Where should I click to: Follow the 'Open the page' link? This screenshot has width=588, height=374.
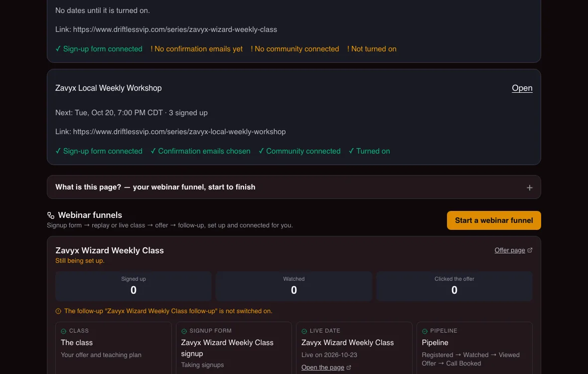coord(322,367)
